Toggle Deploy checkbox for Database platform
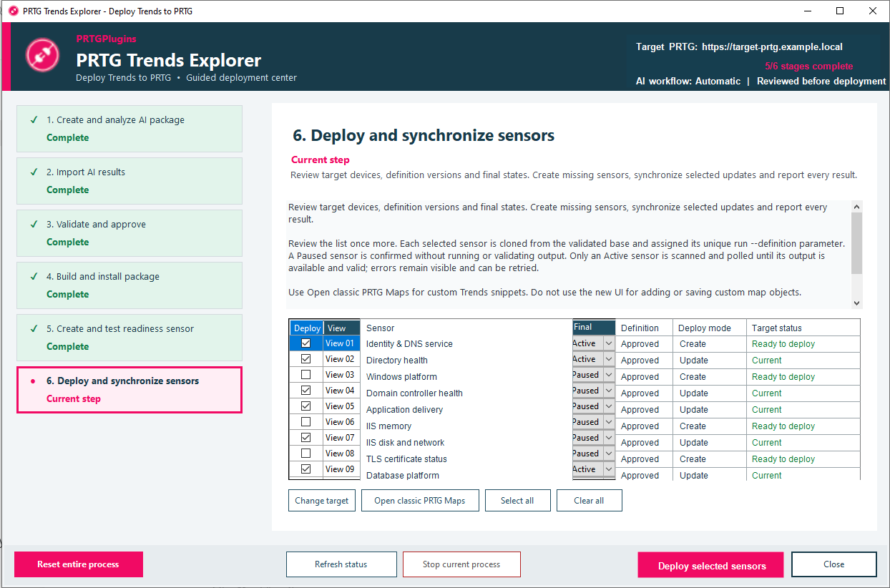Viewport: 890px width, 588px height. (x=306, y=469)
